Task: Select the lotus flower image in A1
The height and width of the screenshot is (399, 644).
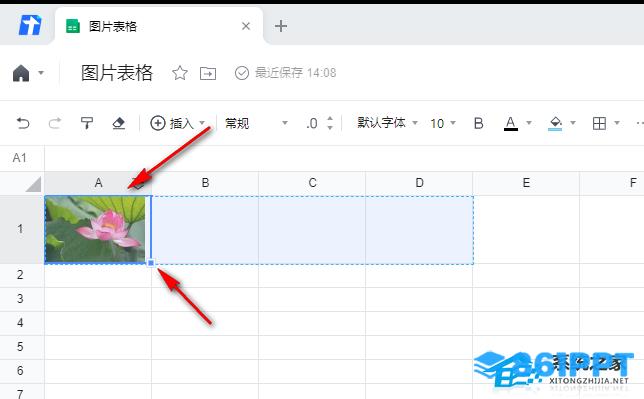Action: 95,229
